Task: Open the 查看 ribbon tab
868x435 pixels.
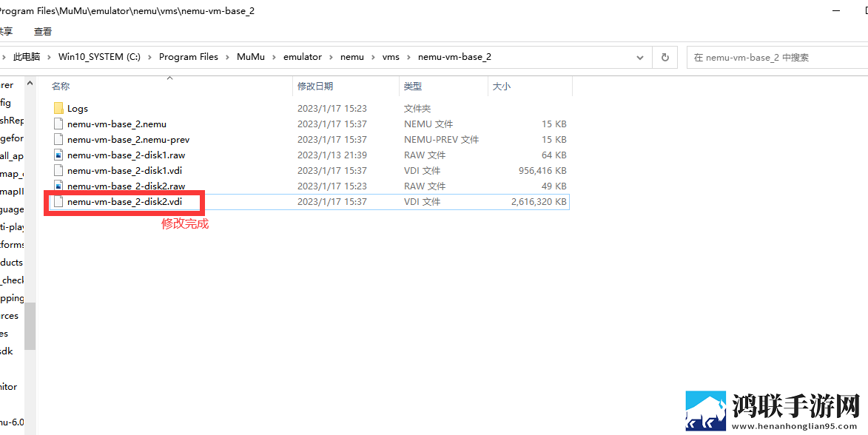Action: (43, 32)
